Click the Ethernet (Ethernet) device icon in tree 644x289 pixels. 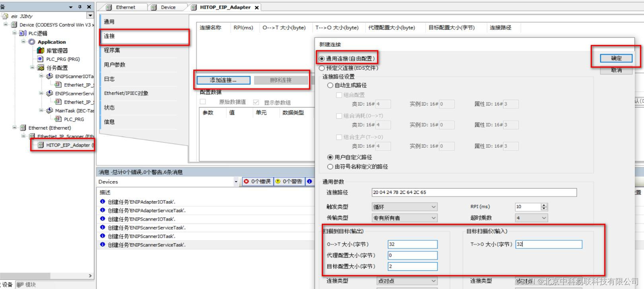click(23, 128)
